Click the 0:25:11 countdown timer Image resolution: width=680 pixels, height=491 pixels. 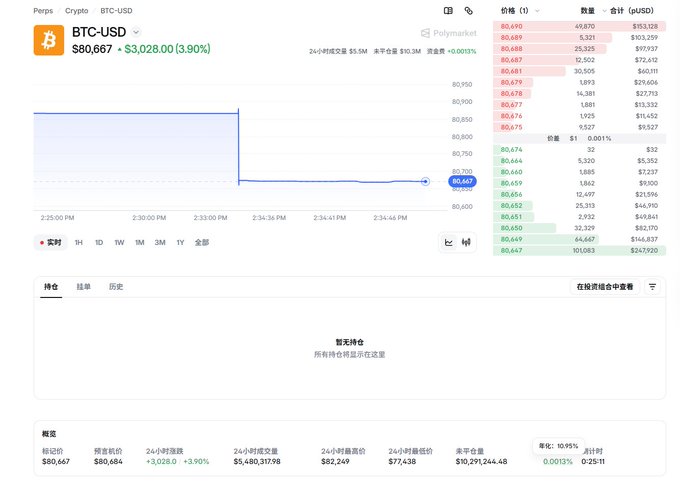tap(593, 462)
